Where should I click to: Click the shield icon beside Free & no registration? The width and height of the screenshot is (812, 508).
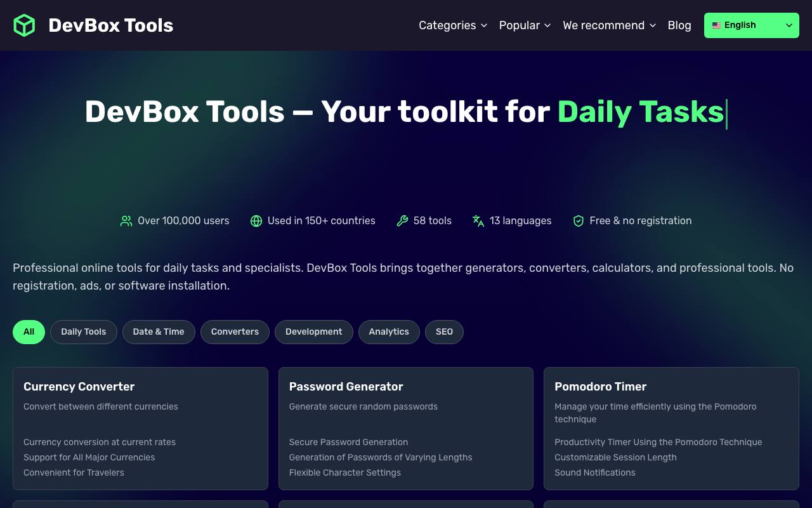[x=579, y=221]
